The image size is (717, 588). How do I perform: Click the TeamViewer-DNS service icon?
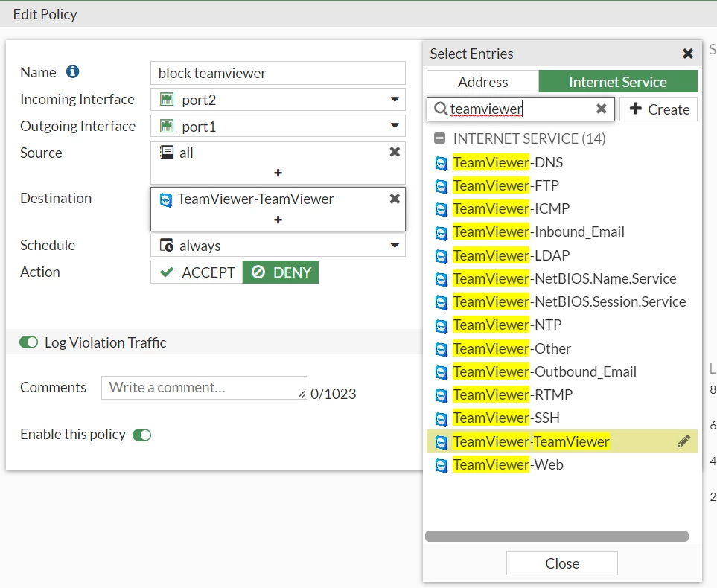pos(441,163)
